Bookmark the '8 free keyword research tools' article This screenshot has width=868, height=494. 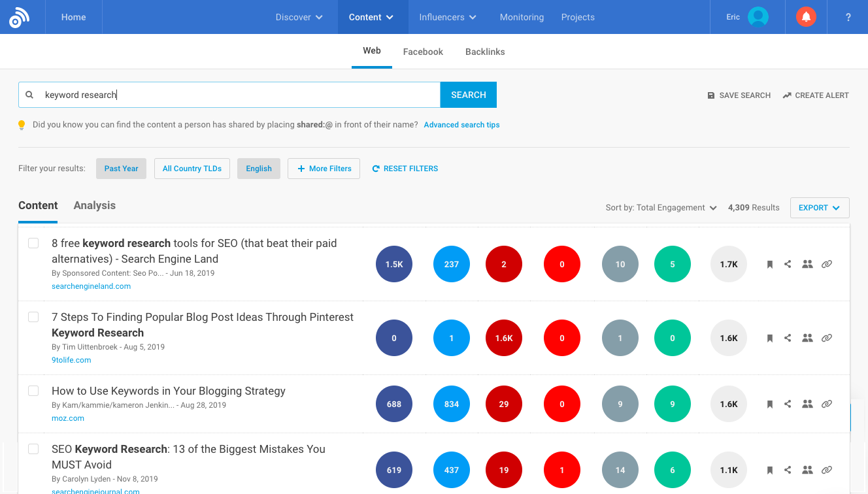click(x=770, y=265)
